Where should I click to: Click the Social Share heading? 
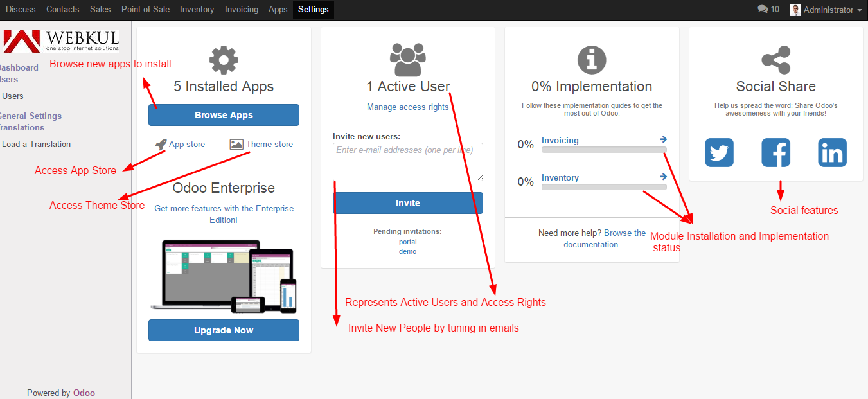pyautogui.click(x=775, y=87)
